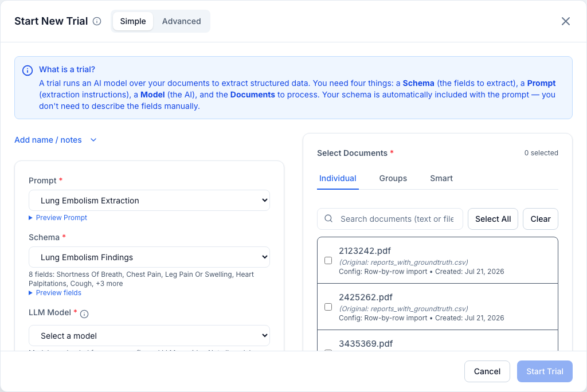587x392 pixels.
Task: Click the info icon beside LLM Model
Action: 84,313
